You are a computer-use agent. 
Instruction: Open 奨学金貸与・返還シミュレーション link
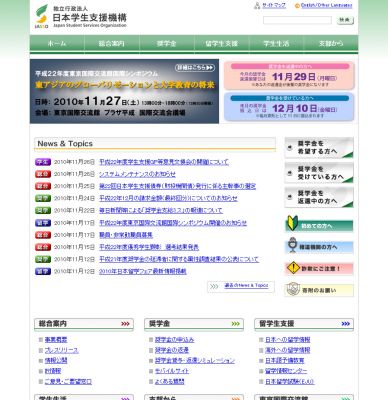195,361
